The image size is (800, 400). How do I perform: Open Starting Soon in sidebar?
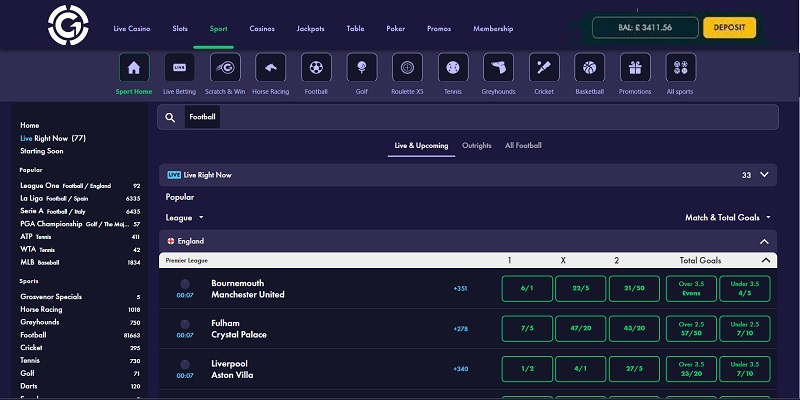[42, 151]
